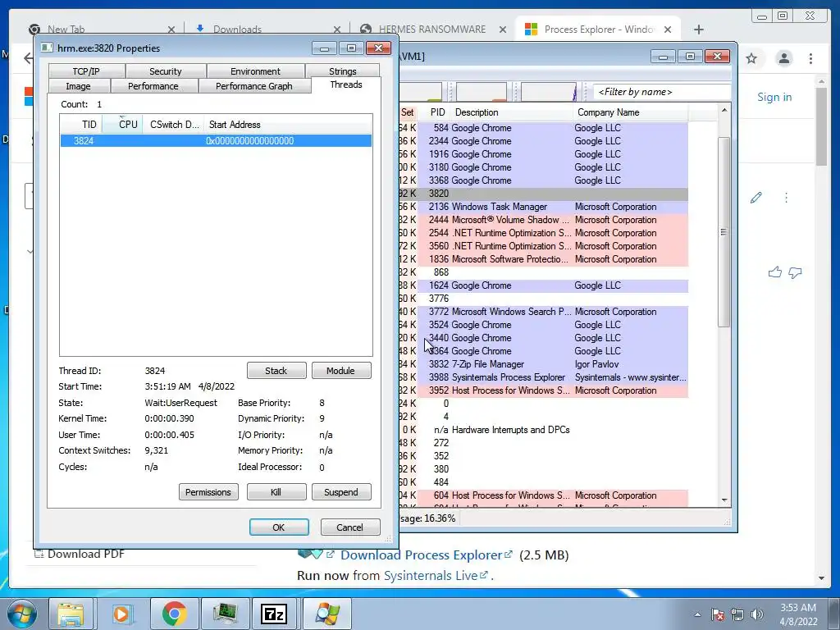Select Sysinternals Process Explorer row
840x630 pixels.
543,377
